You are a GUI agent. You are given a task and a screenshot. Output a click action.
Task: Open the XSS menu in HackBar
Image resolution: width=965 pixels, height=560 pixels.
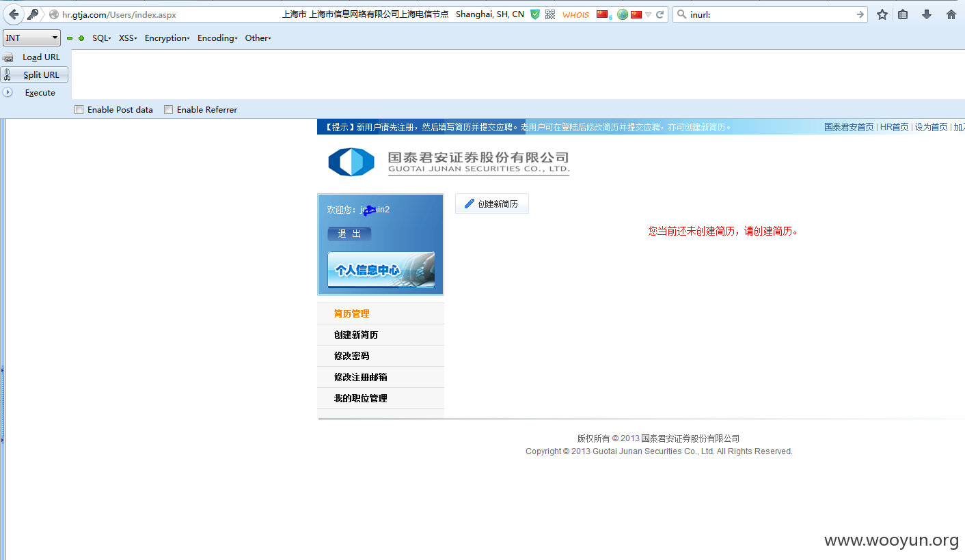click(128, 38)
